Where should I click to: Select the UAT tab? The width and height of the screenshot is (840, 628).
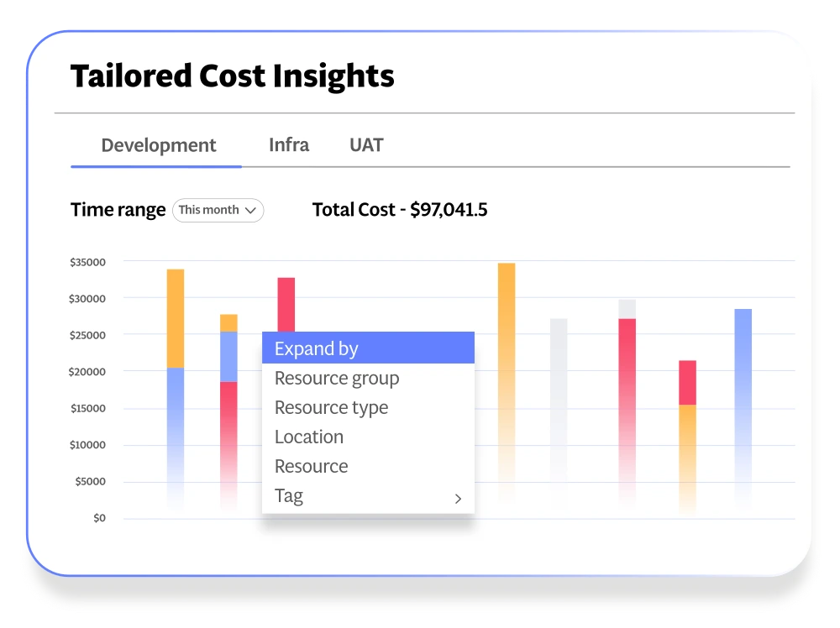[366, 144]
